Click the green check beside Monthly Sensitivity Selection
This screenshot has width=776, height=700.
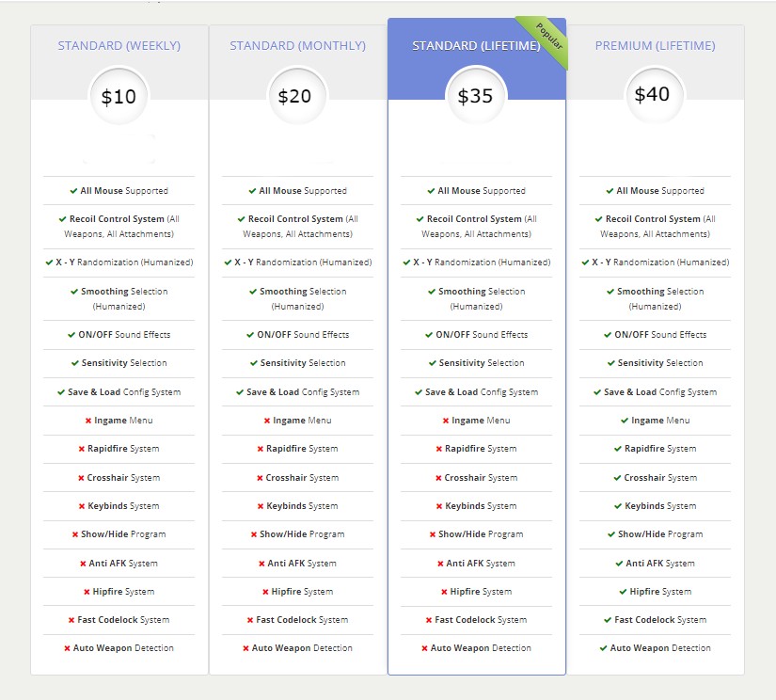(x=254, y=363)
